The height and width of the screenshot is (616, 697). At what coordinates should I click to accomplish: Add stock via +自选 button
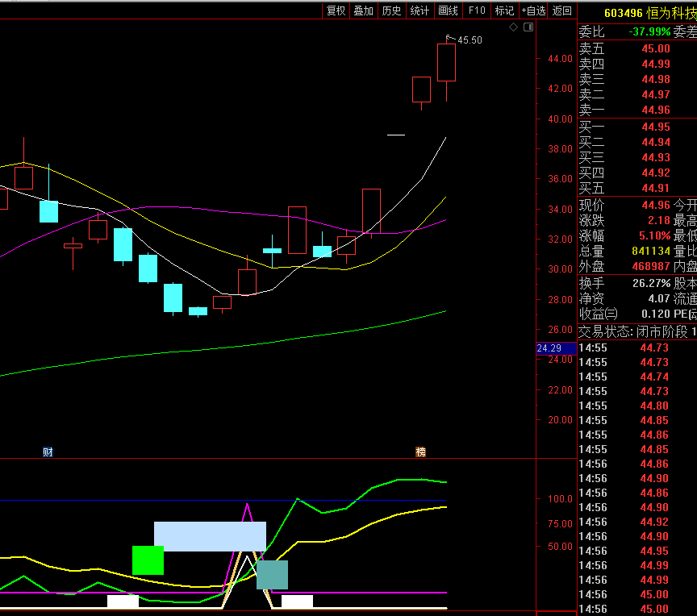pos(533,10)
